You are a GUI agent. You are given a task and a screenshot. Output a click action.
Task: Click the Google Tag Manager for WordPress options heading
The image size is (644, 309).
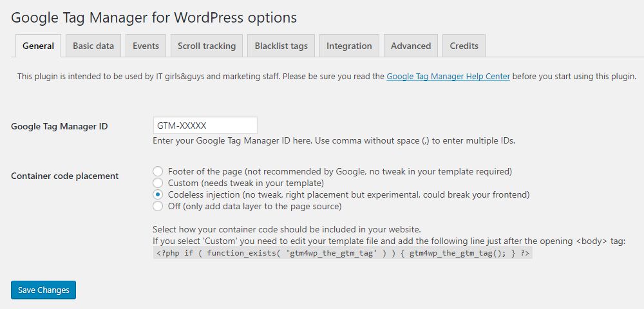tap(154, 17)
